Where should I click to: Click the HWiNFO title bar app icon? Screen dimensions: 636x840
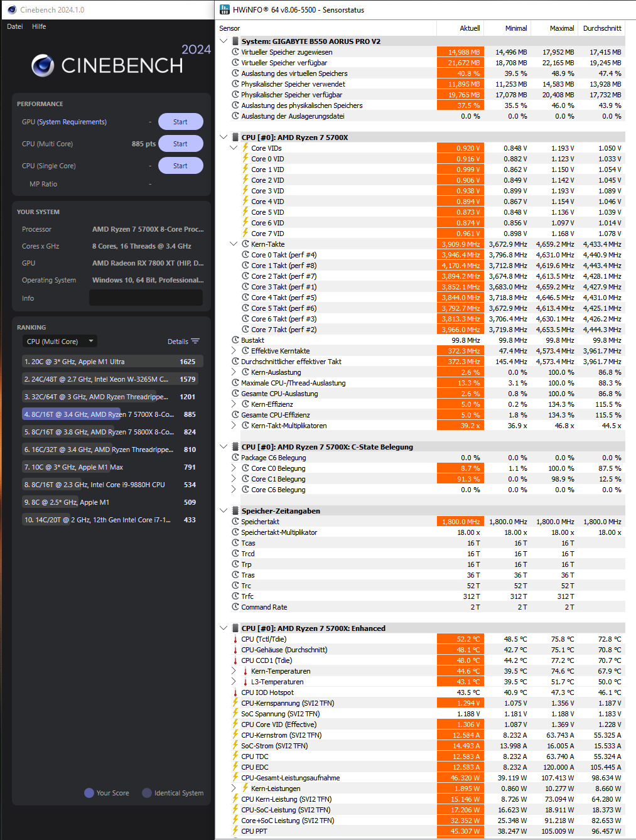225,9
